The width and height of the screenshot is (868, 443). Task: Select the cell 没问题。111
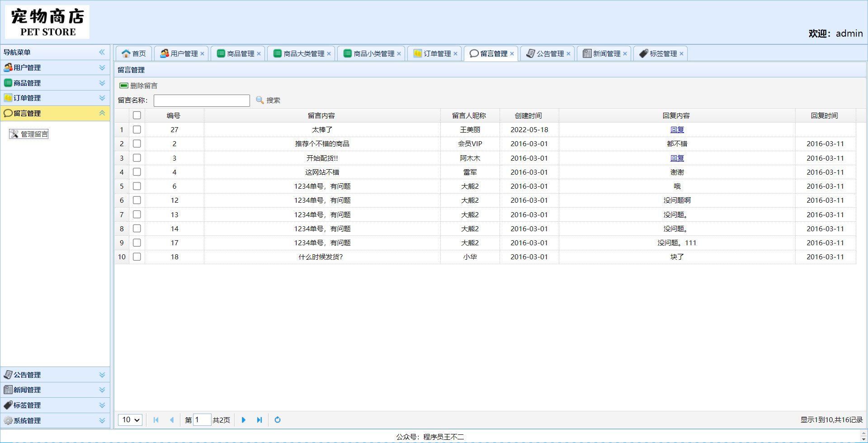[677, 243]
